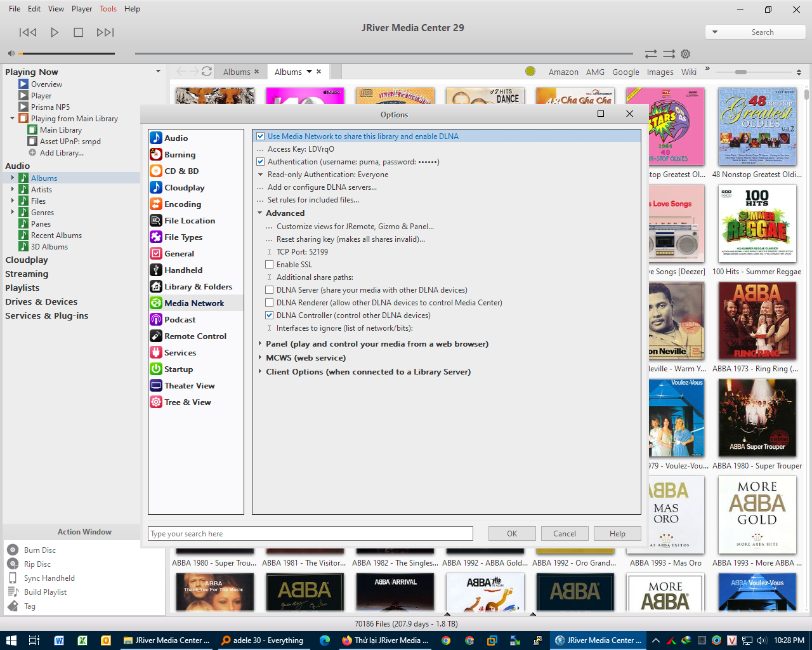This screenshot has width=812, height=650.
Task: Open View menu
Action: [x=56, y=9]
